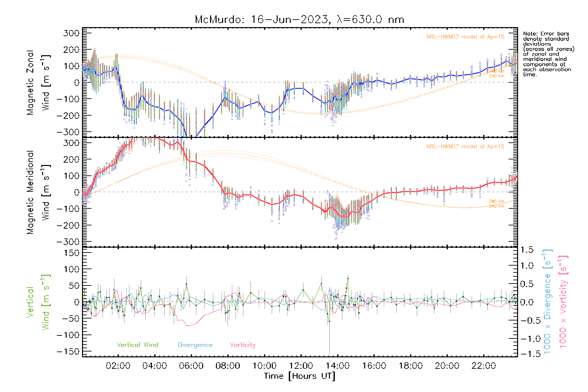Click the blue 'Divergence' legend label

click(195, 345)
